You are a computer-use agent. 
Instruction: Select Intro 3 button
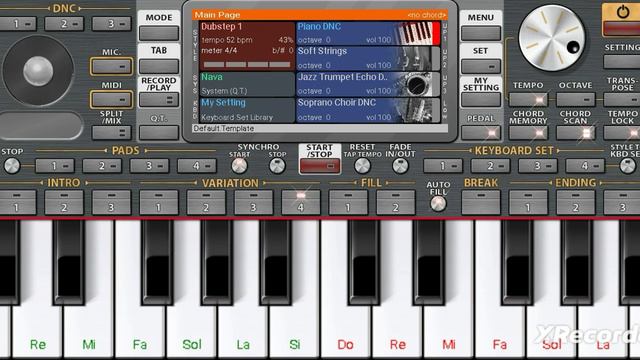[x=111, y=202]
